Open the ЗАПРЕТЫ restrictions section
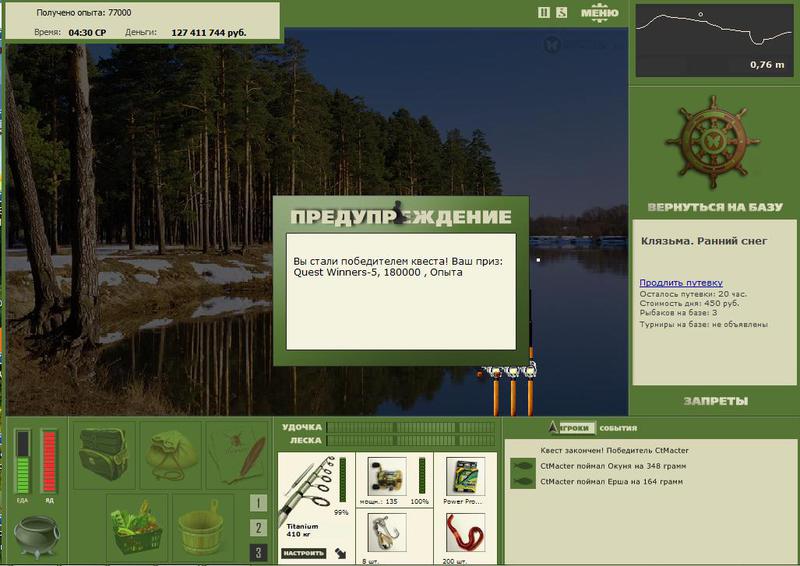This screenshot has height=566, width=800. (715, 401)
